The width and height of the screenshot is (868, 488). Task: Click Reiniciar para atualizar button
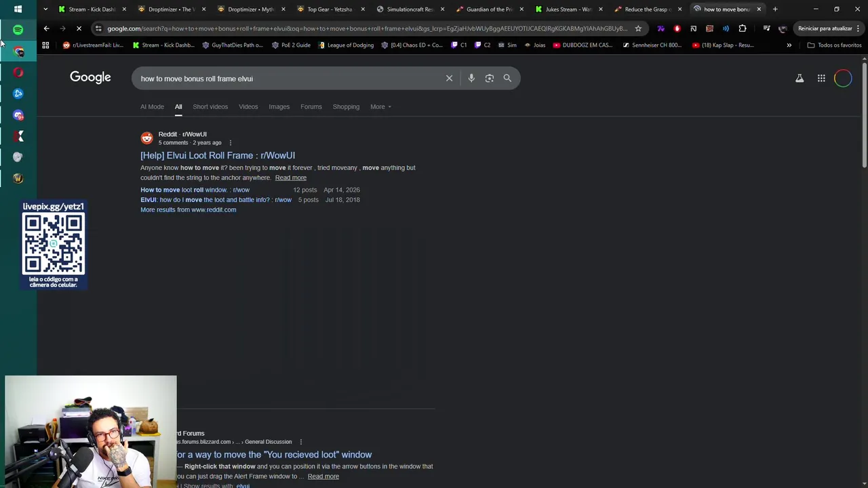click(825, 28)
